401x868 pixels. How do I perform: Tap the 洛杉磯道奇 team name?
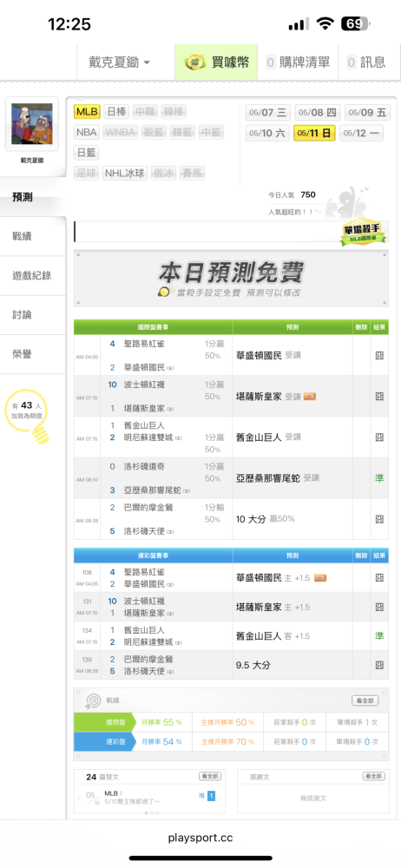pyautogui.click(x=144, y=466)
